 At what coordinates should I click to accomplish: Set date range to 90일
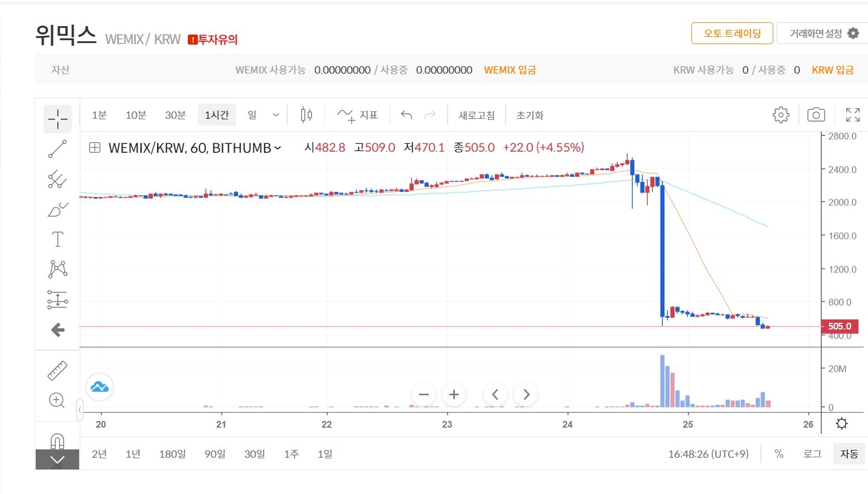coord(215,454)
